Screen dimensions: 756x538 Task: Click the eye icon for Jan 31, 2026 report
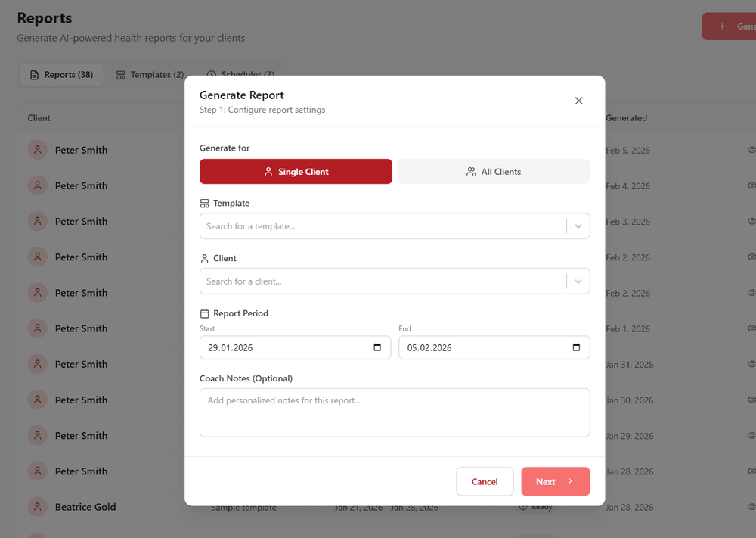[x=751, y=364]
